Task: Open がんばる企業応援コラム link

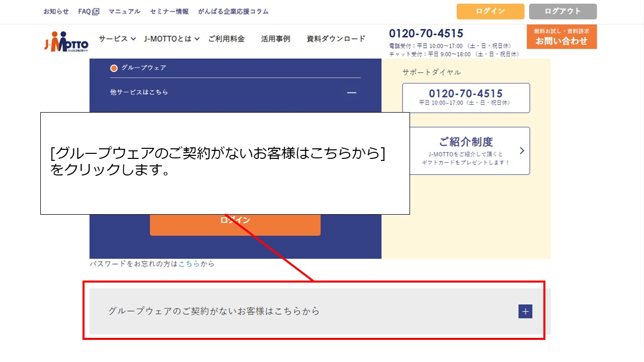Action: 233,12
